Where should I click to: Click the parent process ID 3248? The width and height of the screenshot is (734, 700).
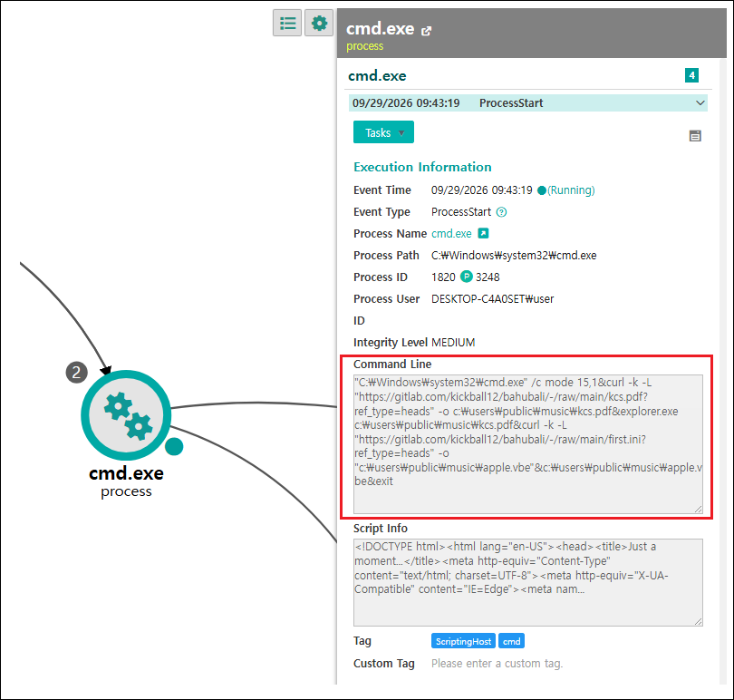(x=488, y=277)
